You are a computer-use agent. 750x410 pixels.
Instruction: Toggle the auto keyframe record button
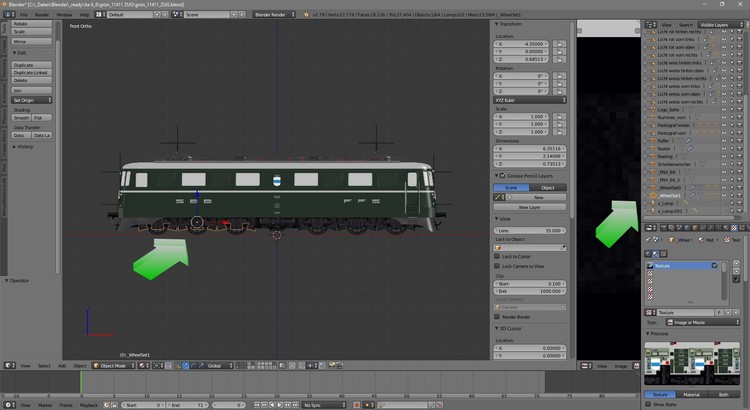(356, 405)
